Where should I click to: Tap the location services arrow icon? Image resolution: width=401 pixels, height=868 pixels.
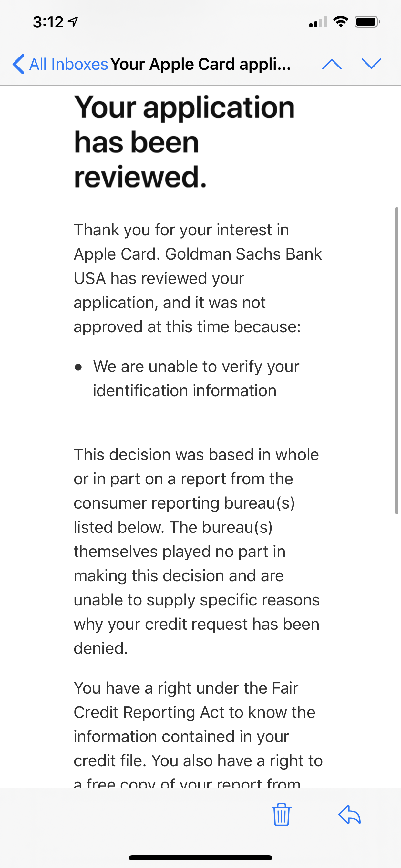[73, 22]
